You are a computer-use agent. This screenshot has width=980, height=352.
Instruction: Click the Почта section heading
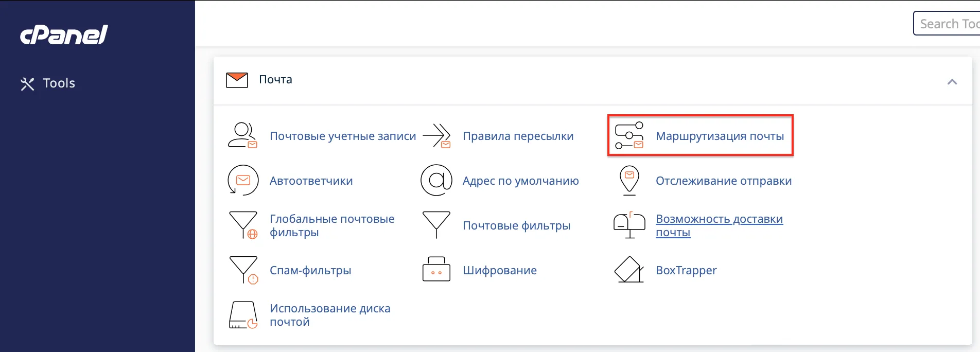pos(275,80)
